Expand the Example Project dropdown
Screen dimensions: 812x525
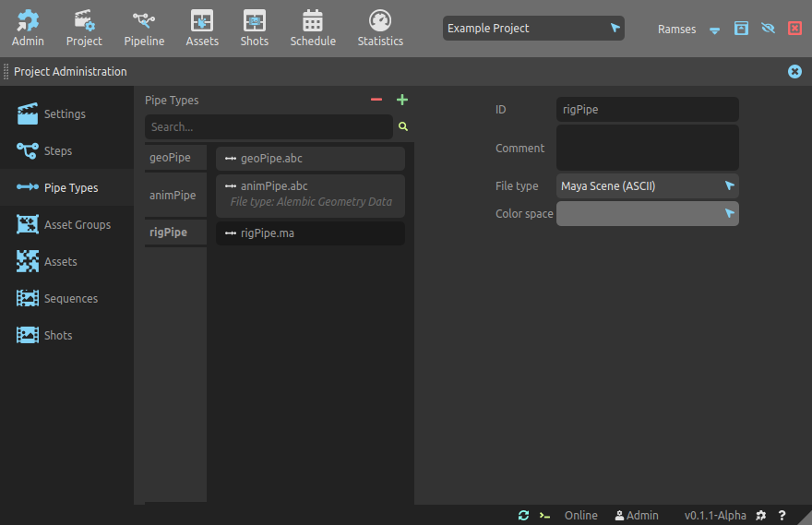533,29
